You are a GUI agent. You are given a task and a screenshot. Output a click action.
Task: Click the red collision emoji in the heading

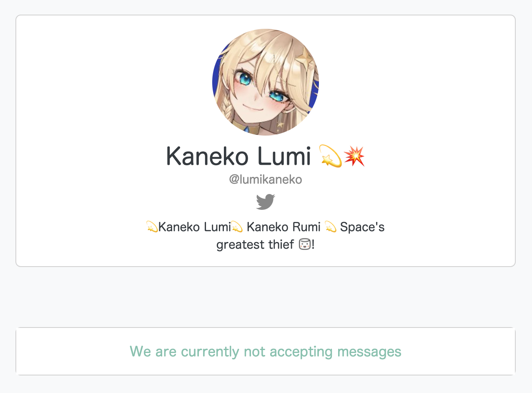coord(354,156)
